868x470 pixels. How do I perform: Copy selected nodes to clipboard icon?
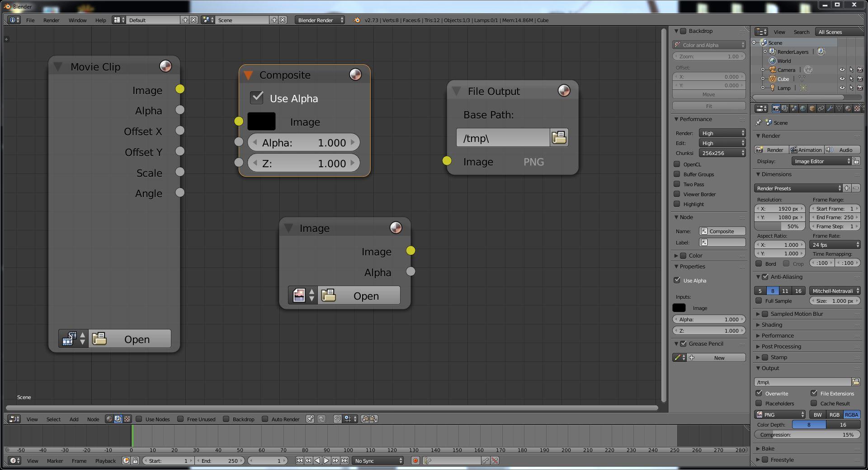click(x=365, y=419)
